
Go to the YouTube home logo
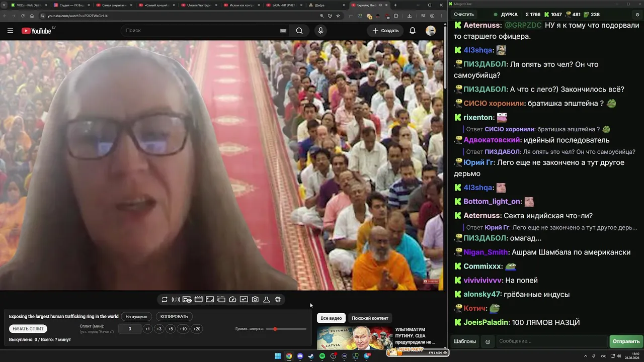[x=36, y=31]
